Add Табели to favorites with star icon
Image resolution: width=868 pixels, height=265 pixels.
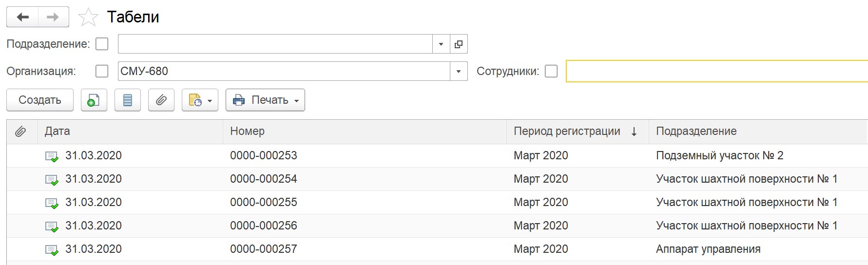click(x=88, y=18)
